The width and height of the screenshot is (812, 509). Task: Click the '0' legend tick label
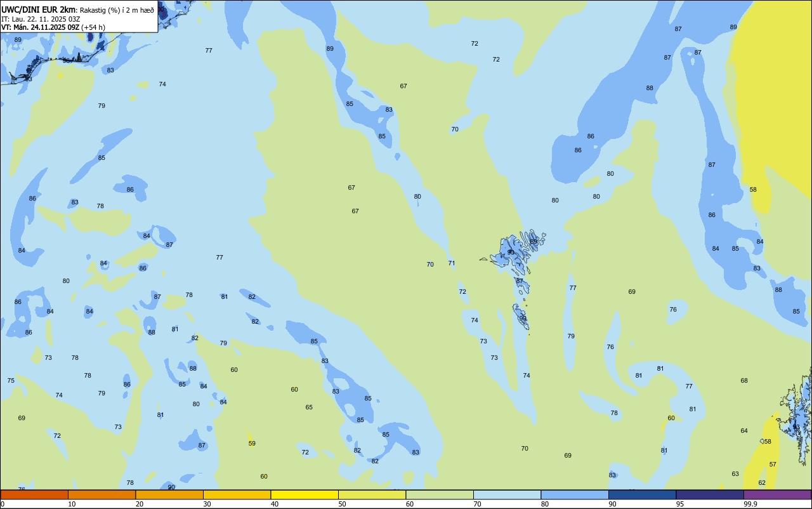tap(3, 504)
